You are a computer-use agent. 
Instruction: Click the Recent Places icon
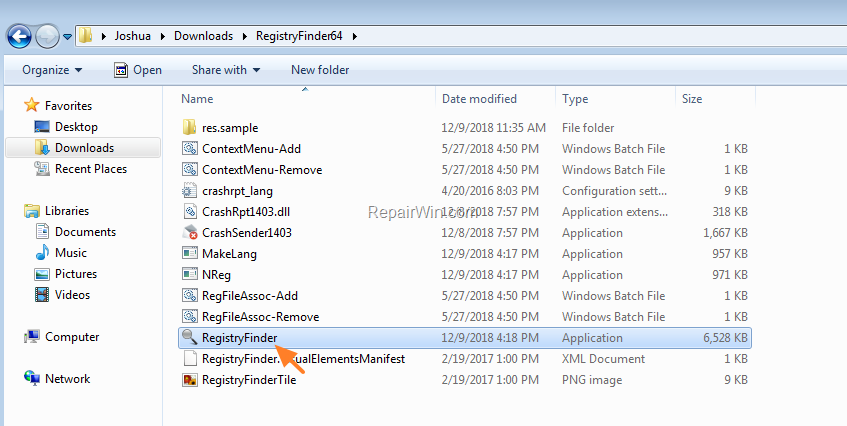(42, 168)
